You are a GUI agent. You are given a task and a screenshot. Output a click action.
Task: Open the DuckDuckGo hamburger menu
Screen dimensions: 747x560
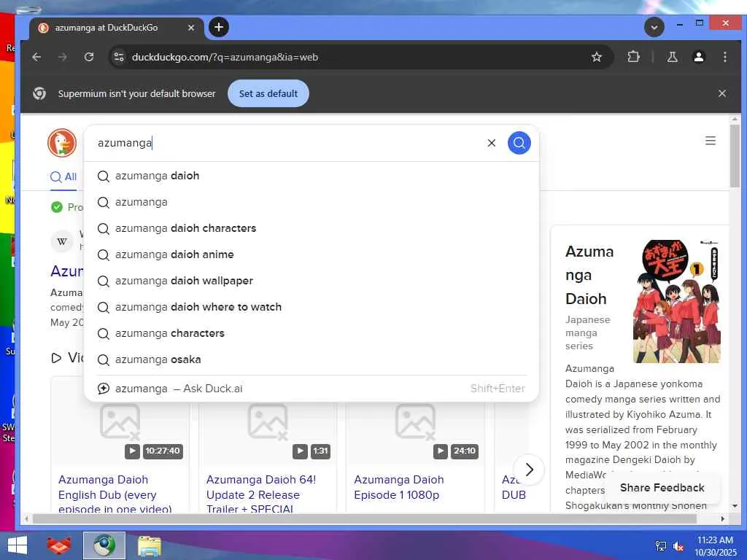(x=711, y=141)
